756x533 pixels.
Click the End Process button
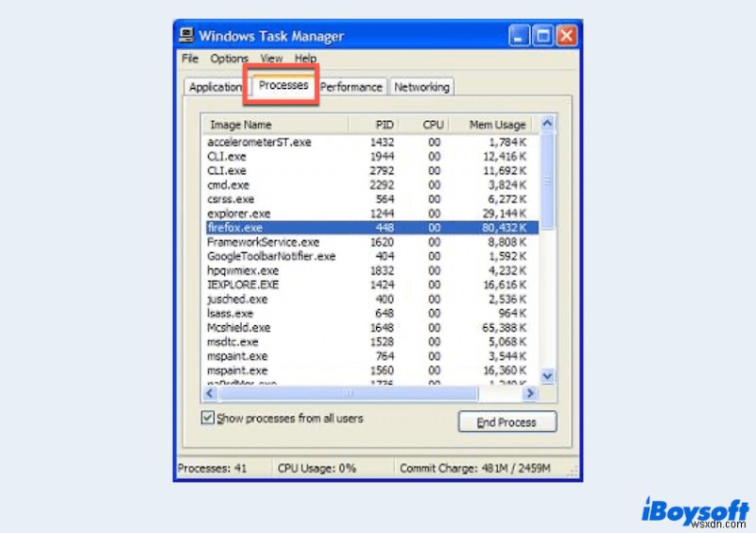tap(507, 422)
